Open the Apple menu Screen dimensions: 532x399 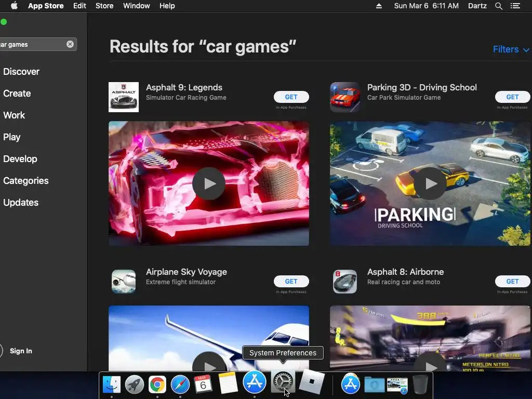click(14, 6)
